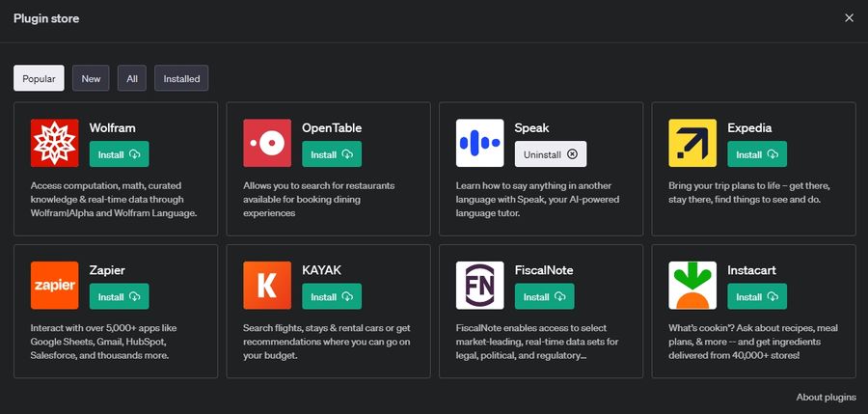This screenshot has height=414, width=868.
Task: View the Installed plugins tab
Action: click(181, 79)
